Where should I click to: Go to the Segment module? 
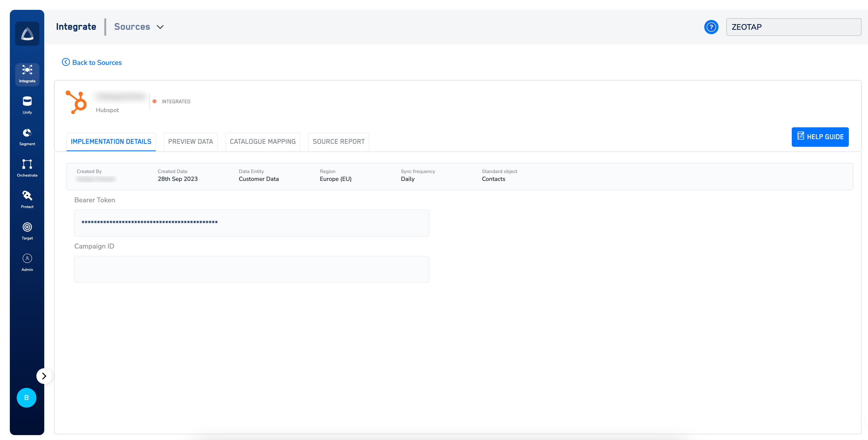pyautogui.click(x=27, y=137)
